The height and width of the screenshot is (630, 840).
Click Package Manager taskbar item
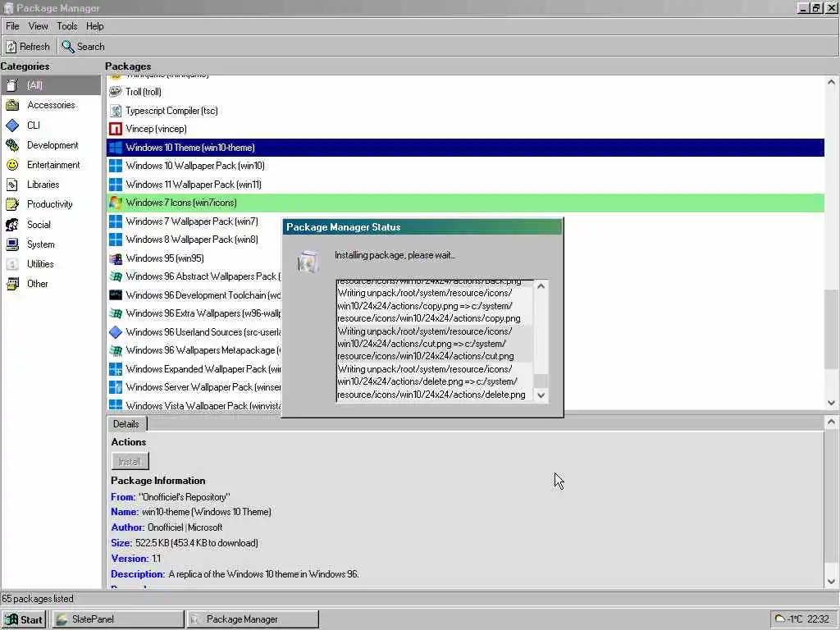253,619
